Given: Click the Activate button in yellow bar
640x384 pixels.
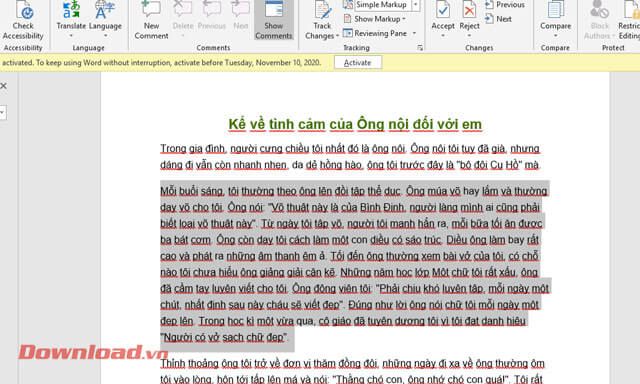Looking at the screenshot, I should [358, 62].
